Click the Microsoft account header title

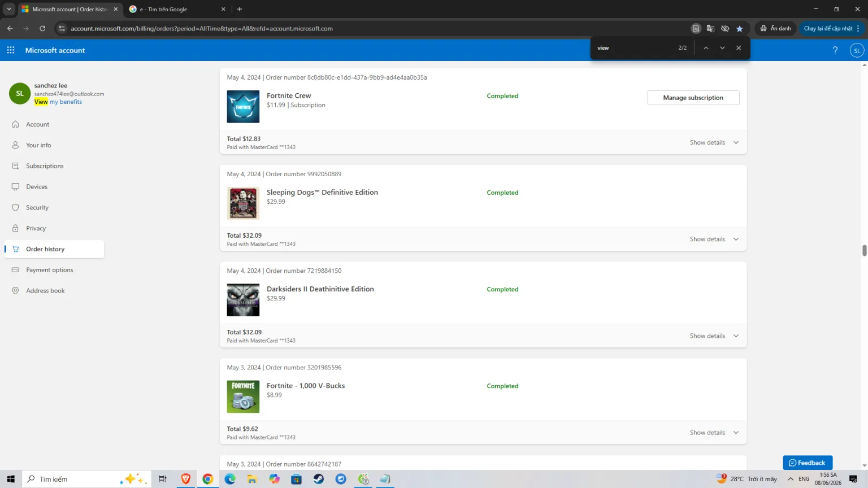55,50
